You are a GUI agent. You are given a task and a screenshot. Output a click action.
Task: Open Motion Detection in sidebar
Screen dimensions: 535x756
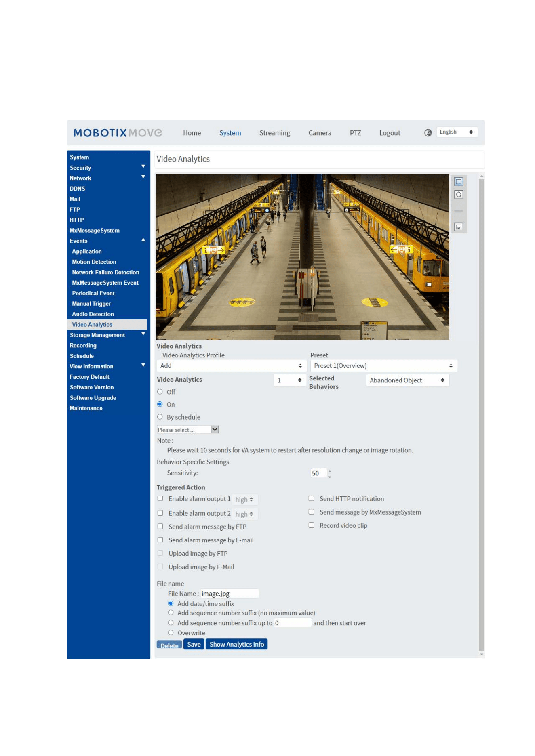point(94,262)
